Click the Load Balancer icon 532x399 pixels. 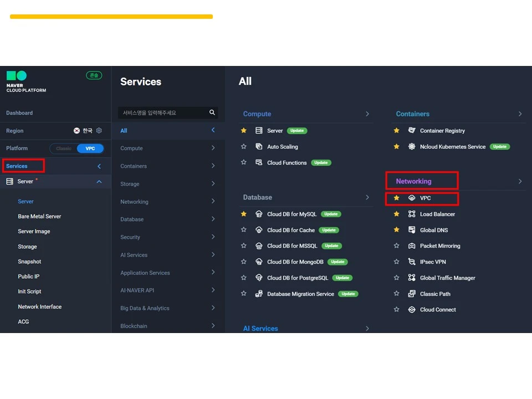pos(412,214)
